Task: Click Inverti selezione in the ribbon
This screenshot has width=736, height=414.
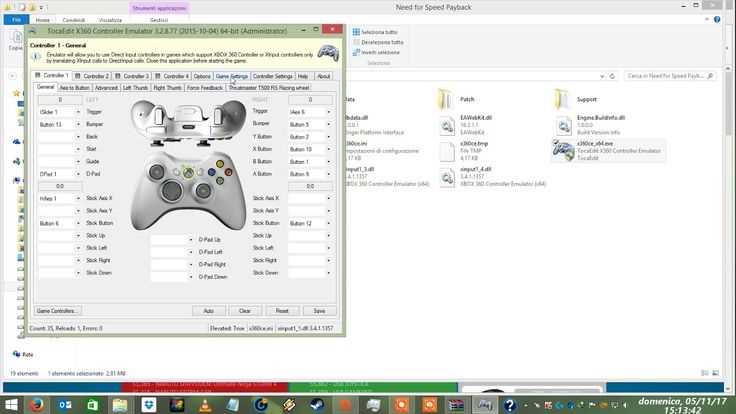Action: [380, 53]
